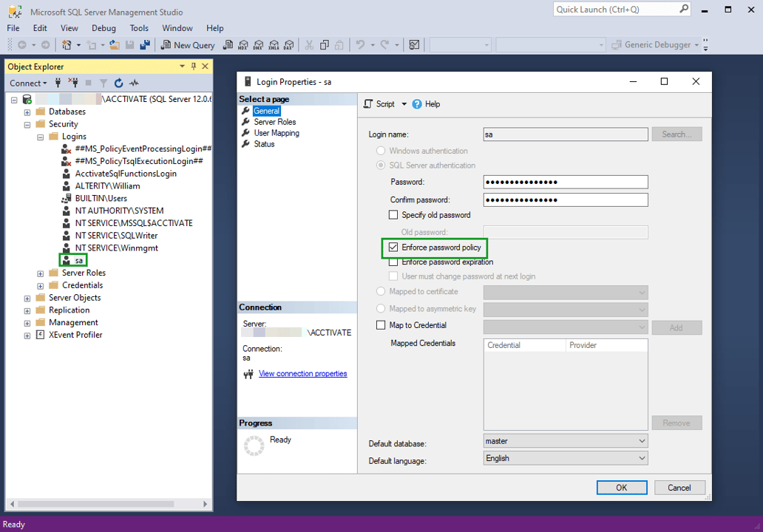Create a New Query from the toolbar

[x=187, y=45]
